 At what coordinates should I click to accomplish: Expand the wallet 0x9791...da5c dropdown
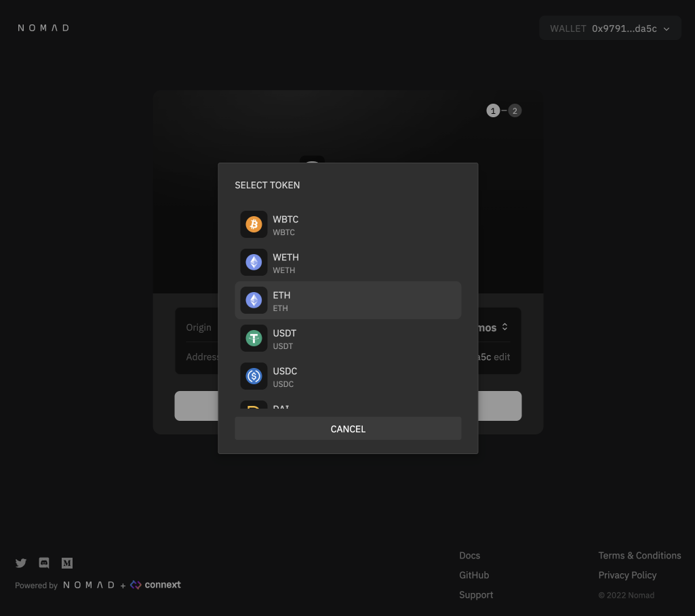610,28
